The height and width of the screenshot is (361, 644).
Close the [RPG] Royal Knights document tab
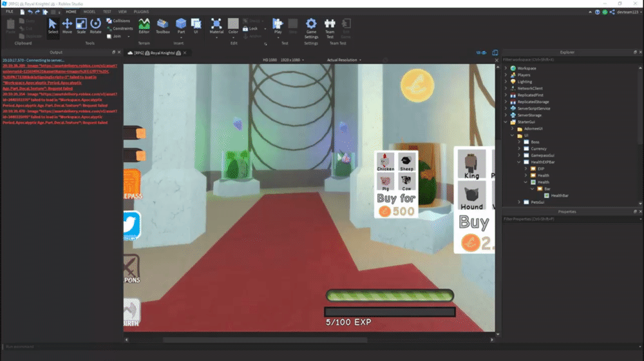[x=185, y=53]
